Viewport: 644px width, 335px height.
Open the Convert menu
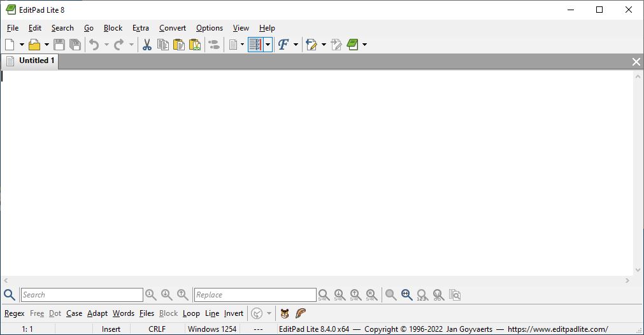coord(173,28)
